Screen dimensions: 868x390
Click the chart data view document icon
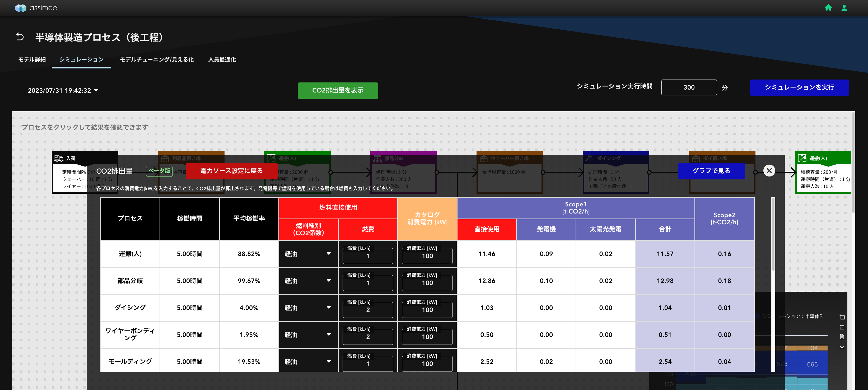(842, 337)
